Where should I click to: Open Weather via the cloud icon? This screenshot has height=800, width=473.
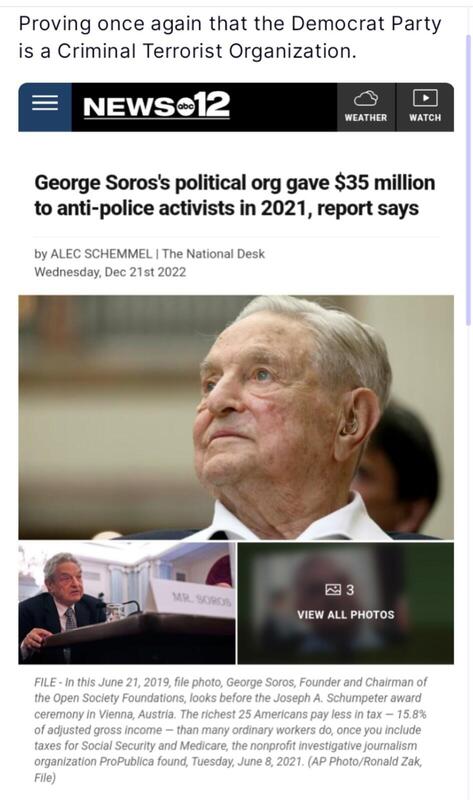click(366, 97)
